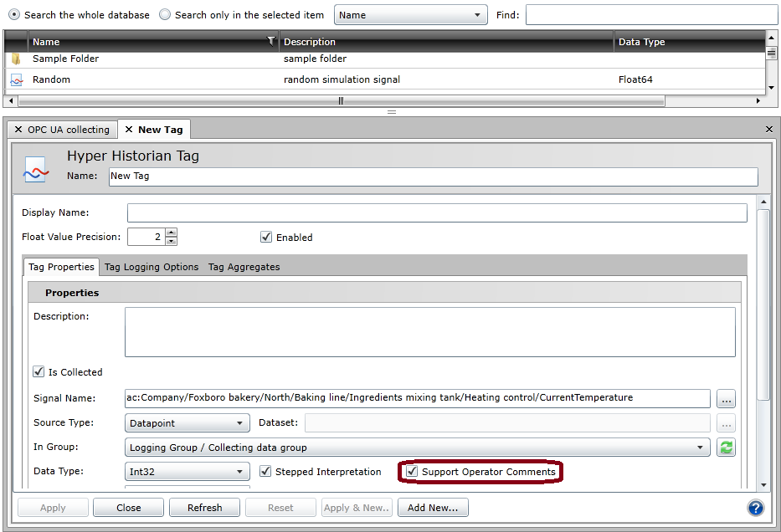
Task: Click the X icon on New Tag tab
Action: 128,130
